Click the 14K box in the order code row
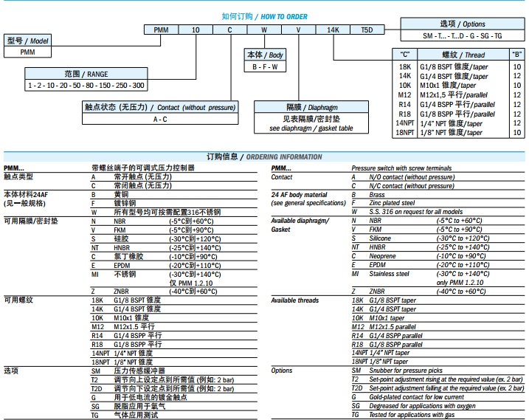Viewport: 529px width, 420px height. (x=333, y=30)
